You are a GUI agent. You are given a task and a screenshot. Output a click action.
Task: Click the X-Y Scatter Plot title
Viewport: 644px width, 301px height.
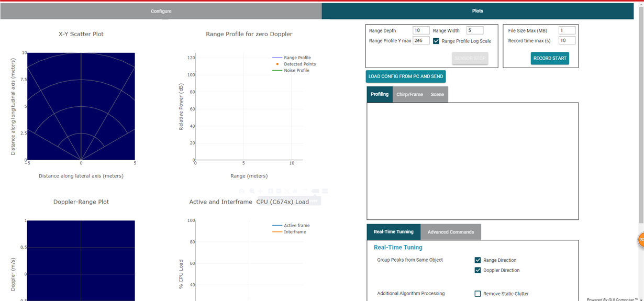click(81, 34)
